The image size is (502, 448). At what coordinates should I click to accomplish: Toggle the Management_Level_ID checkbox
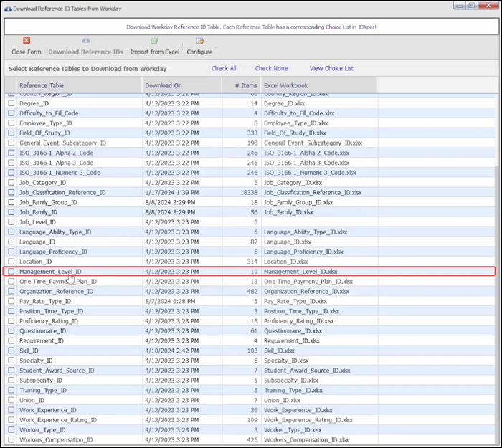[x=11, y=272]
